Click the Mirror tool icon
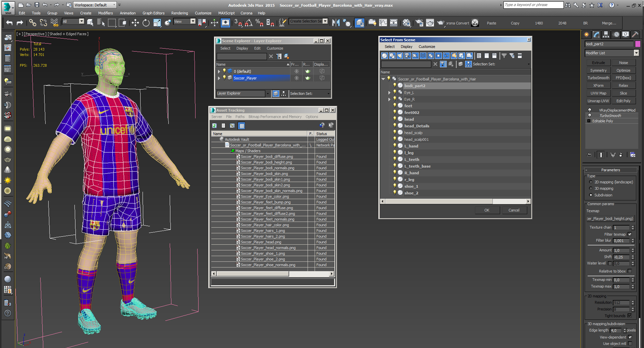 pyautogui.click(x=336, y=23)
